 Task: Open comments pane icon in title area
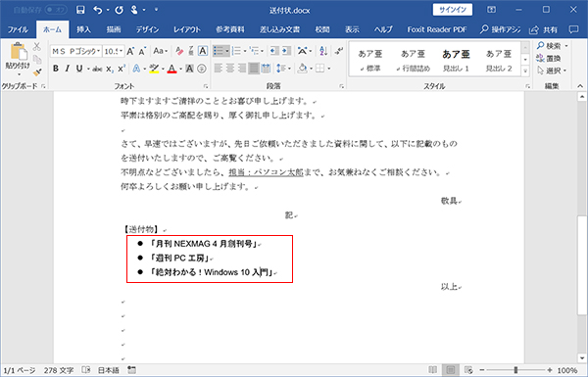(x=573, y=29)
